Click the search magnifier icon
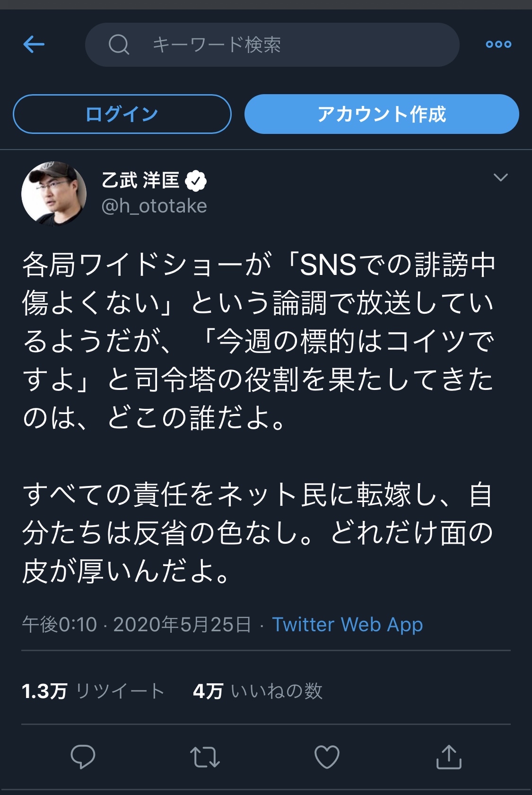 [119, 45]
